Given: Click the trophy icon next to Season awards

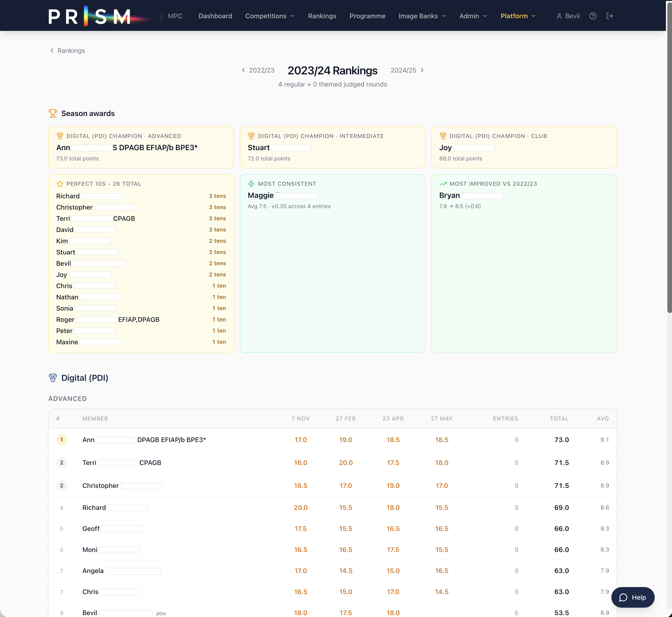Looking at the screenshot, I should pyautogui.click(x=53, y=113).
